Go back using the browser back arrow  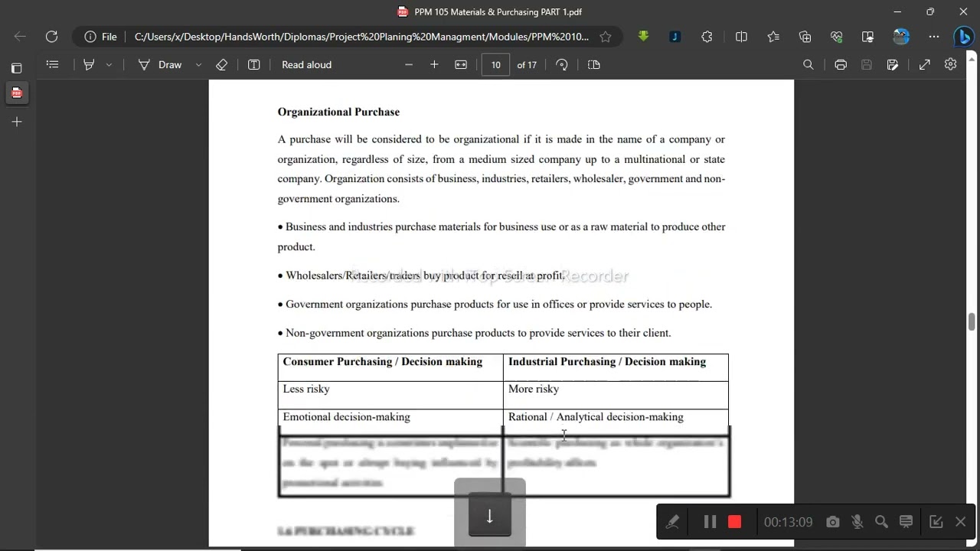tap(20, 36)
